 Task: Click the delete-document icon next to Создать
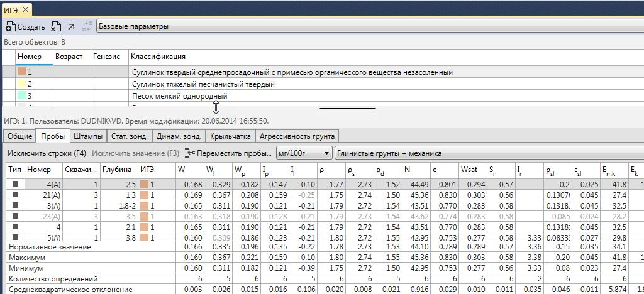(x=56, y=27)
